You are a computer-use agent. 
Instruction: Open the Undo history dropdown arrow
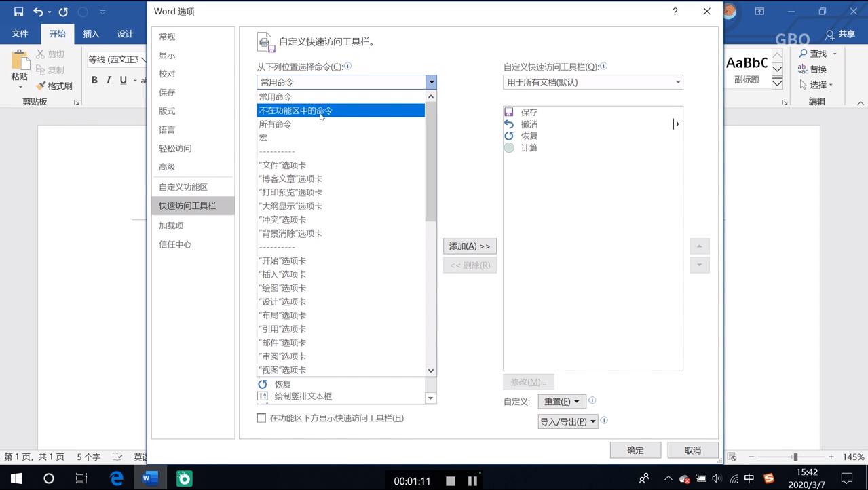[50, 12]
